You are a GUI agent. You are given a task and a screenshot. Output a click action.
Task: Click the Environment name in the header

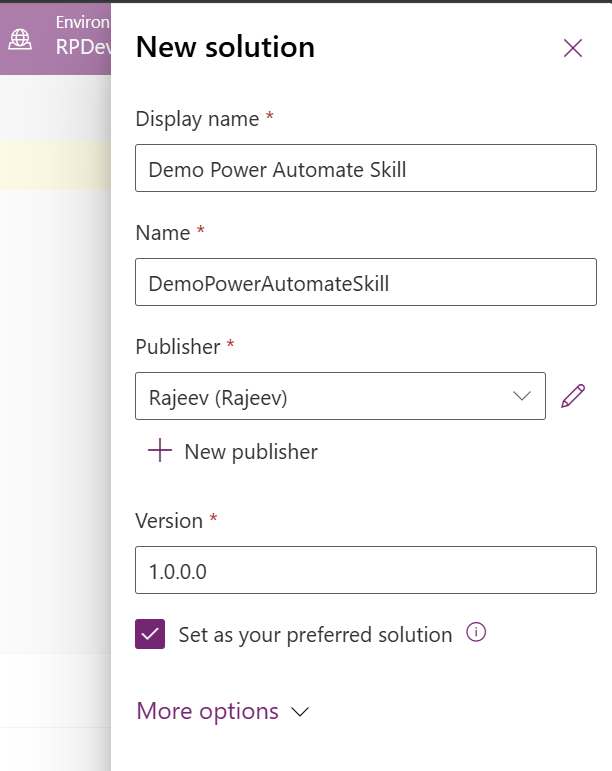pyautogui.click(x=83, y=47)
